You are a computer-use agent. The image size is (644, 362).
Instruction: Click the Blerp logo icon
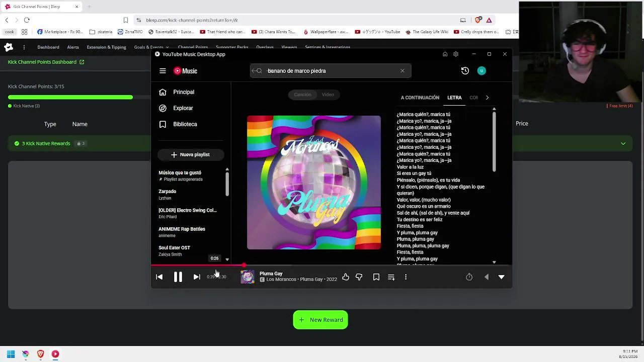pos(9,47)
